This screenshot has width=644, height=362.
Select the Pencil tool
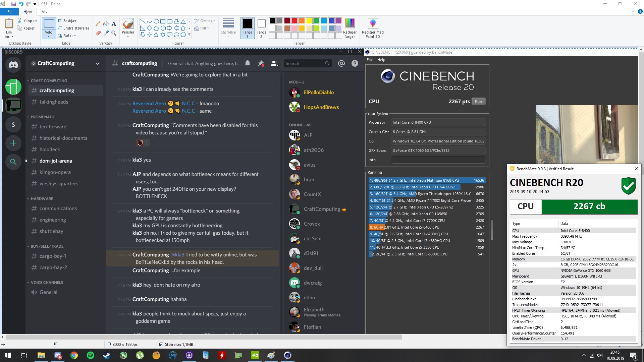[98, 24]
